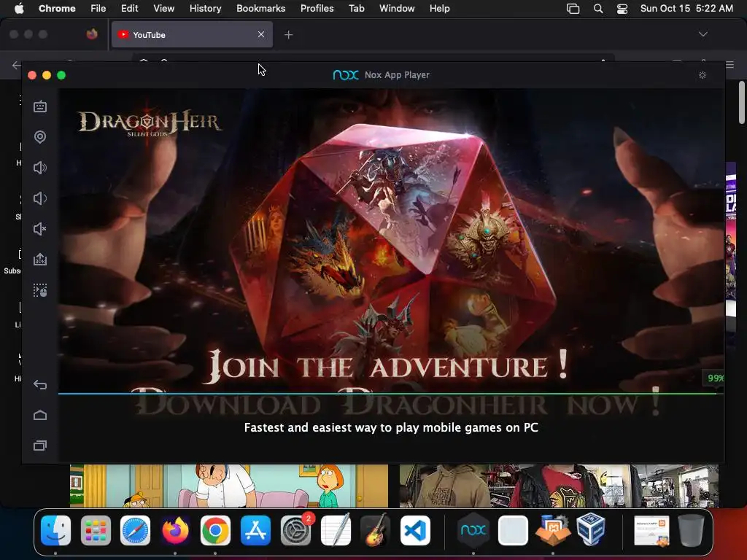The image size is (747, 560).
Task: Click the date and time in menu bar
Action: (686, 9)
